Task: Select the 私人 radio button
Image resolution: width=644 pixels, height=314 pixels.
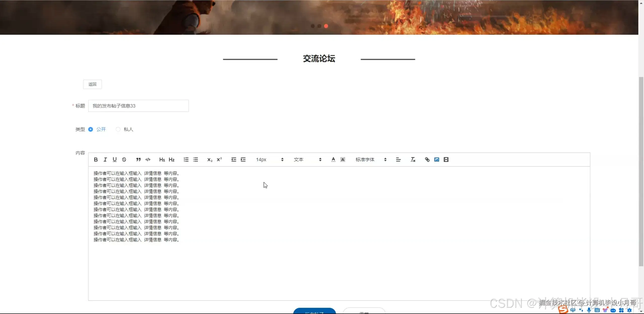Action: point(118,129)
